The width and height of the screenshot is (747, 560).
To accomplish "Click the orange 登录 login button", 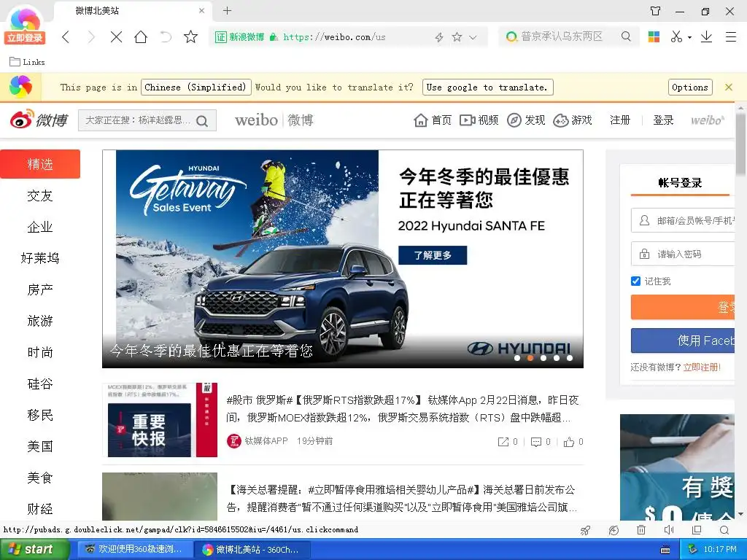I will 683,307.
